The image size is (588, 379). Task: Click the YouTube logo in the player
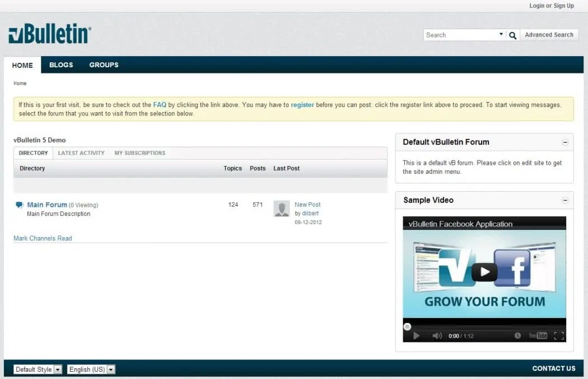point(538,336)
